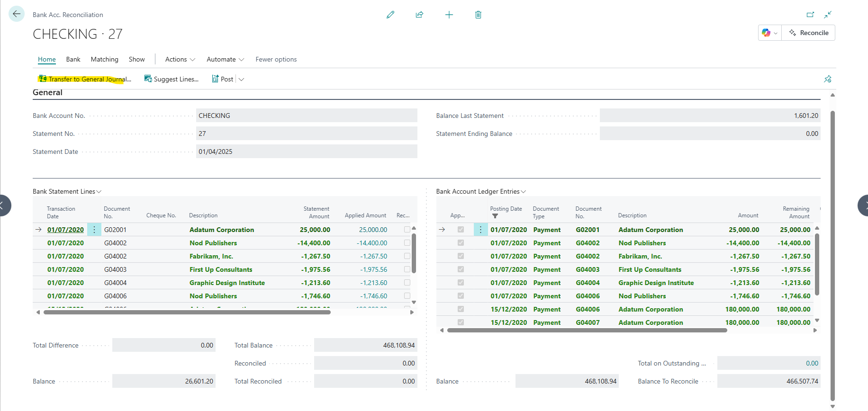Toggle applied checkbox for G02001 ledger entry

(x=461, y=230)
